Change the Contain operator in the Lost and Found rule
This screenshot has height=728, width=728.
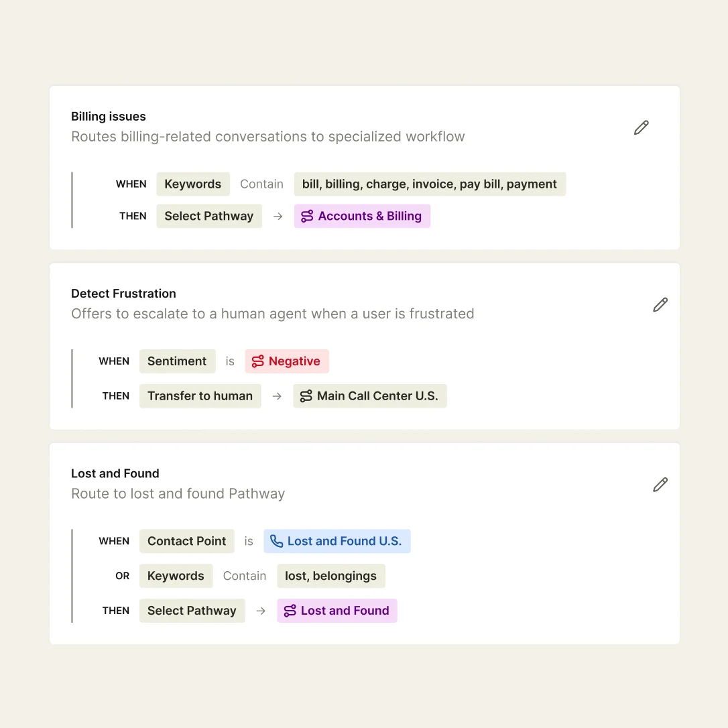245,576
